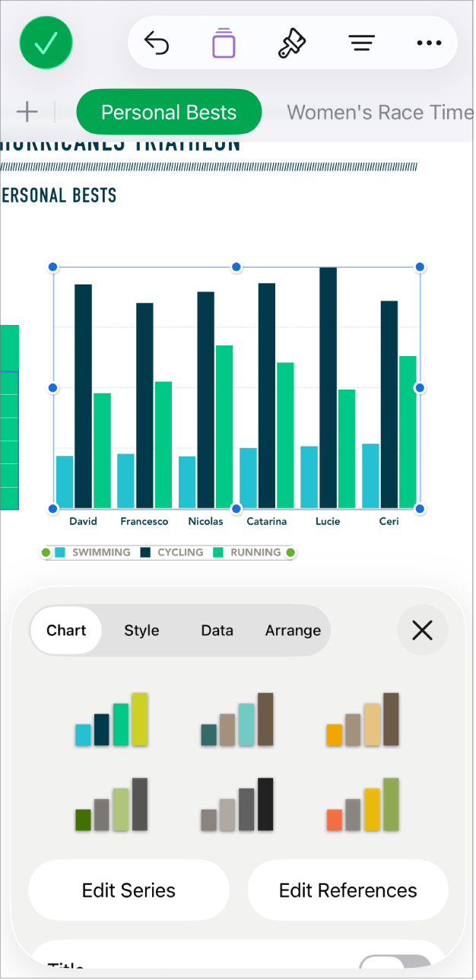Tap the green confirm checkmark
This screenshot has height=980, width=476.
pos(46,43)
